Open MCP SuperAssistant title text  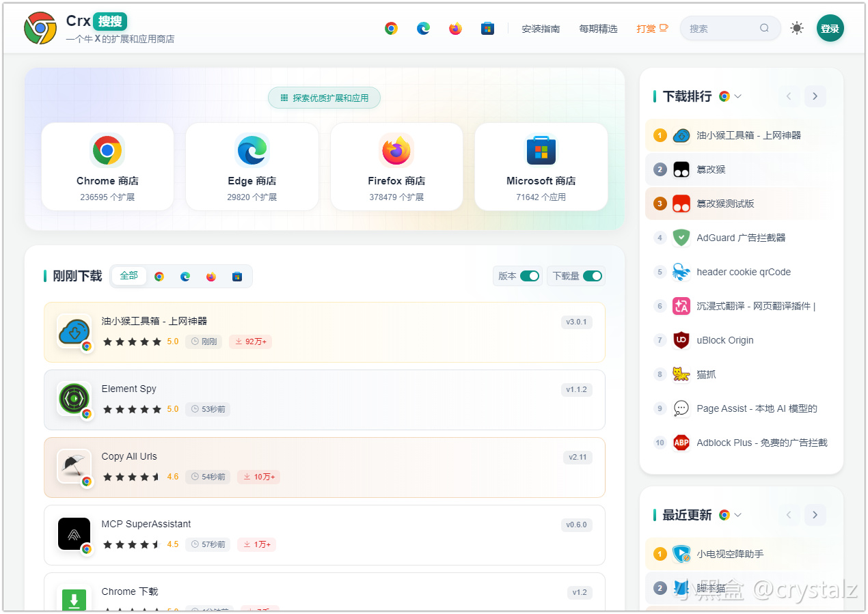[x=146, y=524]
